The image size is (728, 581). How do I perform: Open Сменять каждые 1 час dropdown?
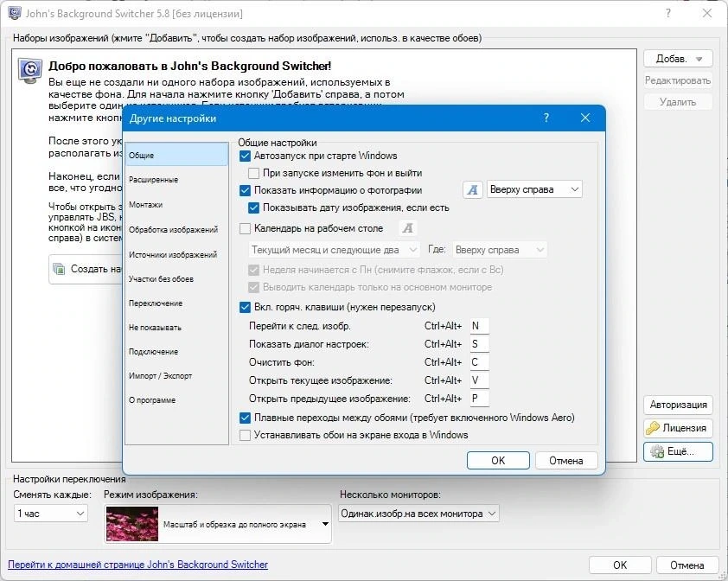coord(51,514)
